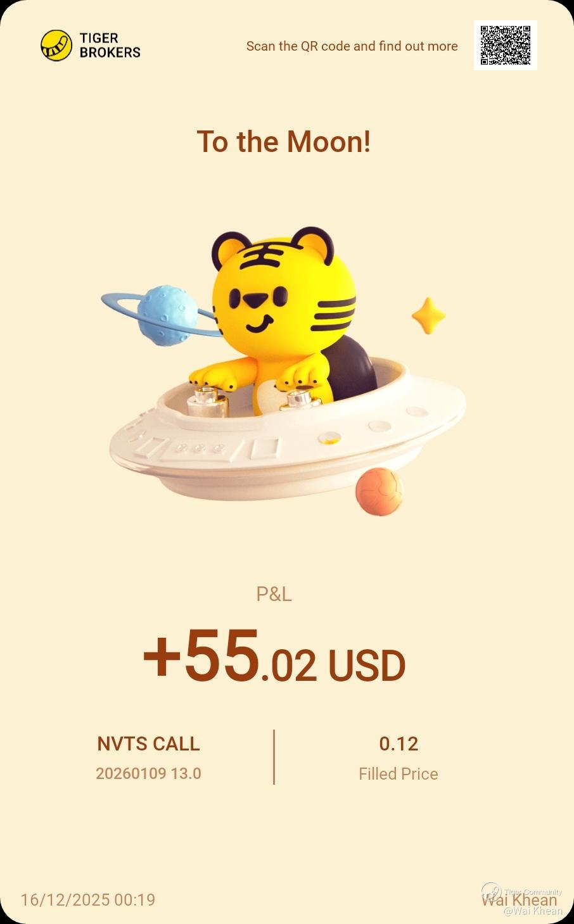
Task: Click the 16/12/2025 00:19 timestamp
Action: pyautogui.click(x=88, y=900)
